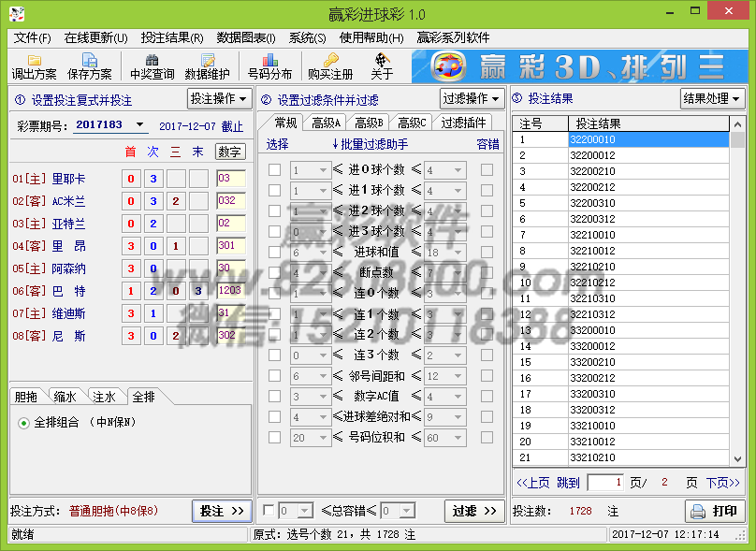The image size is (756, 551).
Task: Show 号码分布 chart icon
Action: pos(270,66)
